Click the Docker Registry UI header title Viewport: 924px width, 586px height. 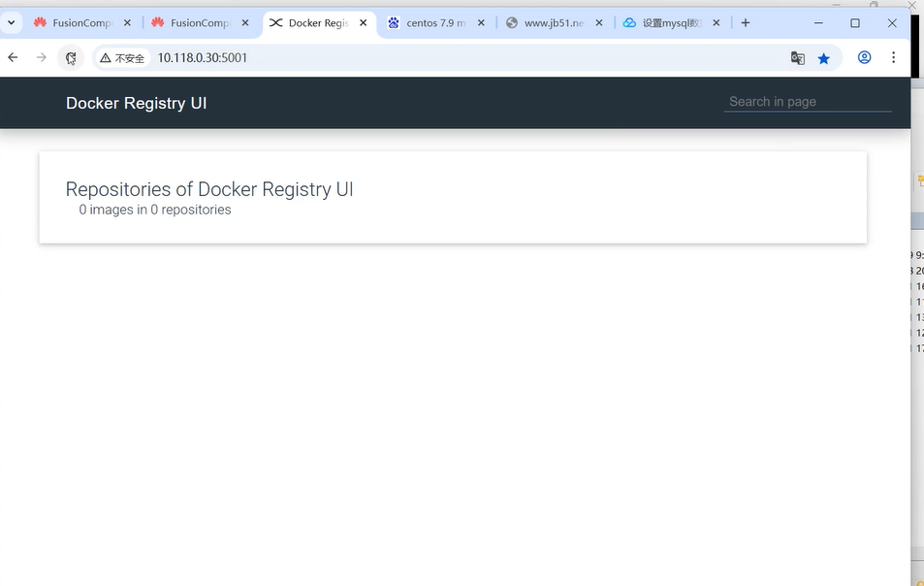136,103
